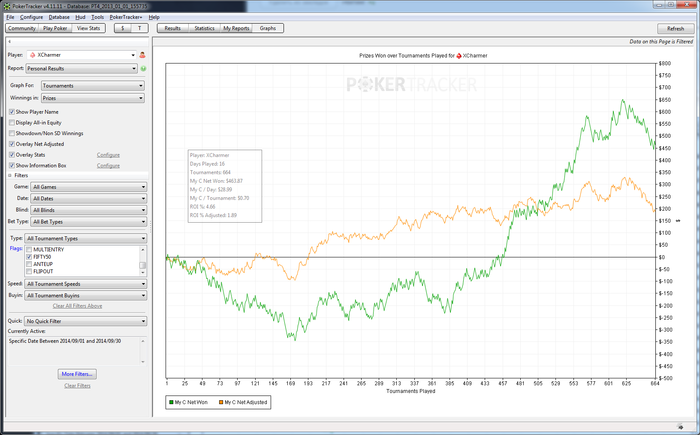Select the T tournaments button
Viewport: 700px width, 435px height.
140,28
